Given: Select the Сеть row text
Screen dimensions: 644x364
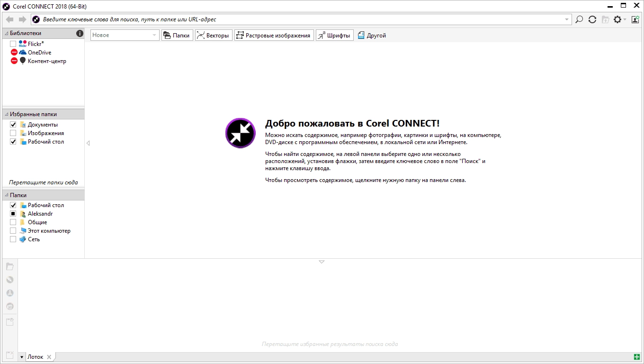Looking at the screenshot, I should pos(34,239).
